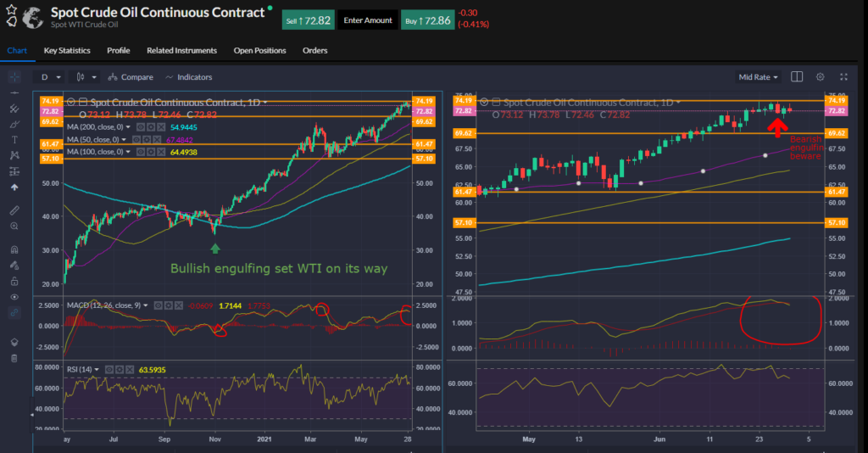Click the Enter Amount field
Image resolution: width=868 pixels, height=453 pixels.
367,20
